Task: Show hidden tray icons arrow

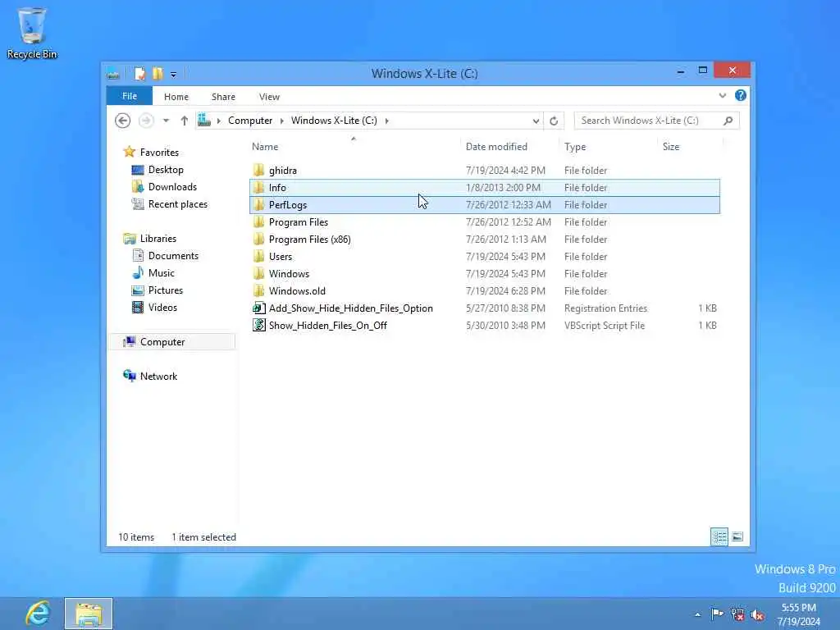Action: pos(697,614)
